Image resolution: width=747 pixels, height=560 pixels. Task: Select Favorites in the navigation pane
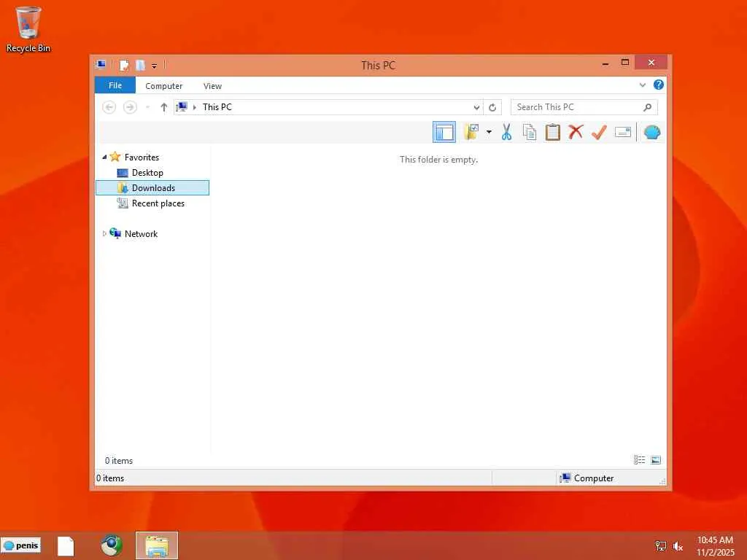coord(142,157)
